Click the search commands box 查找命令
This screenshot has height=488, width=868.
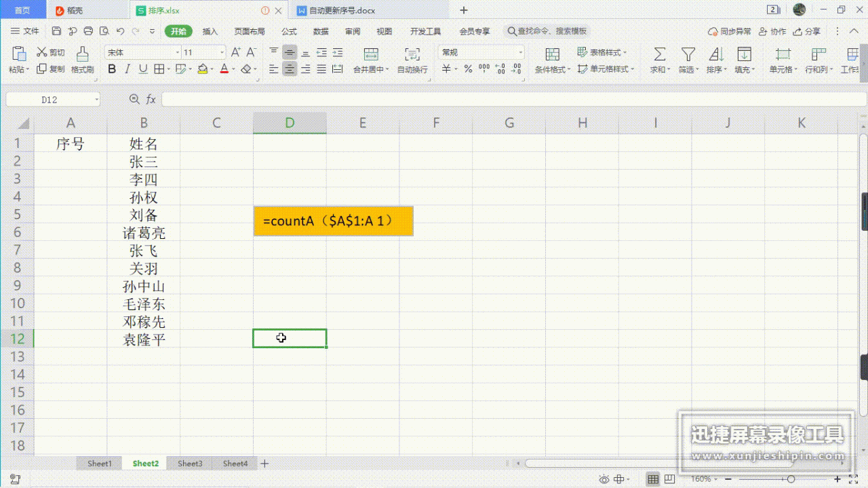[547, 31]
